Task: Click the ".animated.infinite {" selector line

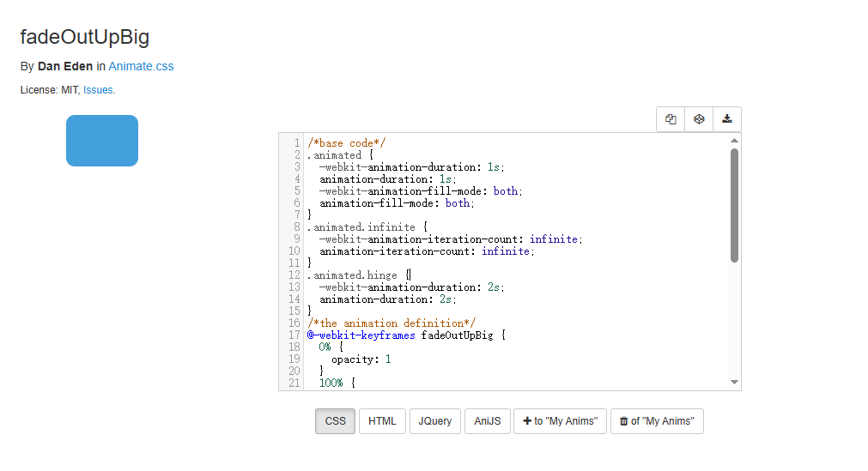Action: coord(367,227)
